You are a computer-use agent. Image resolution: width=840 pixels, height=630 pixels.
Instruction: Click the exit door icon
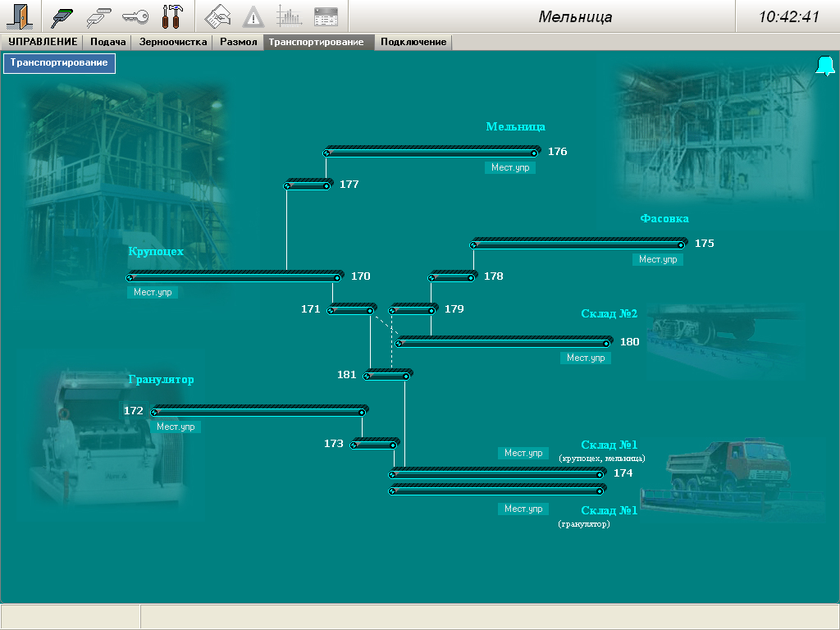pos(18,16)
